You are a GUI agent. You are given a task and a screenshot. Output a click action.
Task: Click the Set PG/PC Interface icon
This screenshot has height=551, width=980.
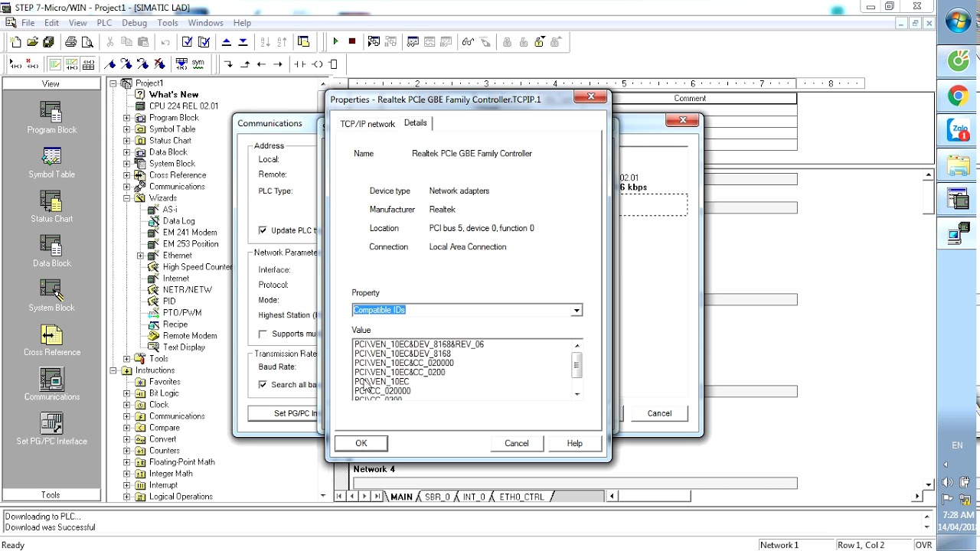coord(51,429)
